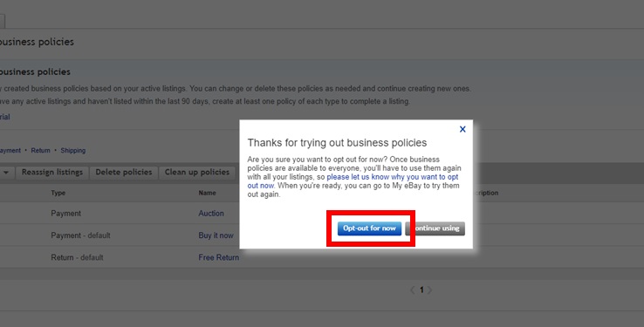Sort the table by Name column header
The height and width of the screenshot is (327, 644).
pos(207,193)
